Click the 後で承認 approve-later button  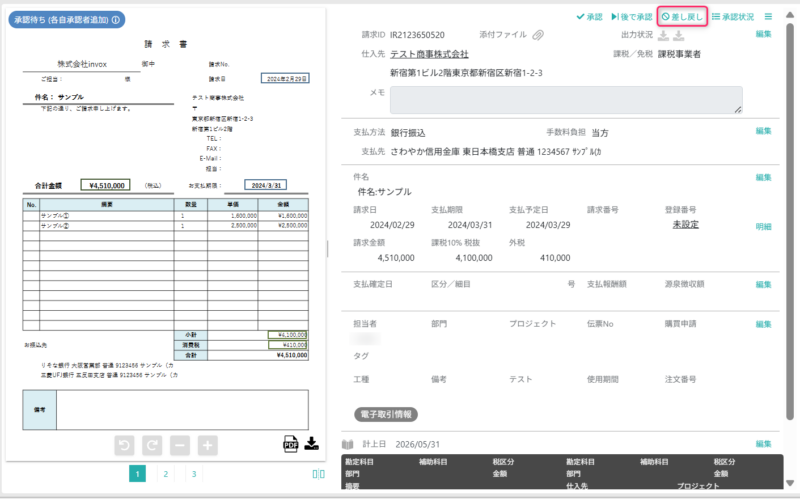(632, 17)
